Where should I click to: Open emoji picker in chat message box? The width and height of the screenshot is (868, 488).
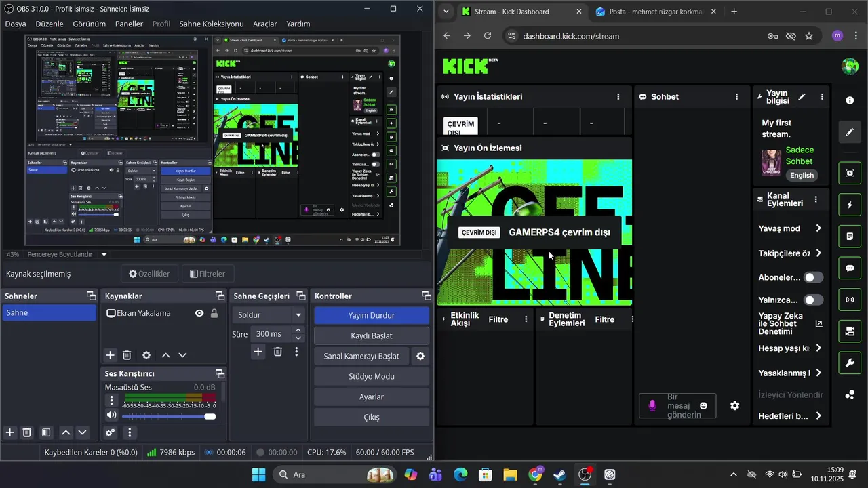pyautogui.click(x=704, y=405)
